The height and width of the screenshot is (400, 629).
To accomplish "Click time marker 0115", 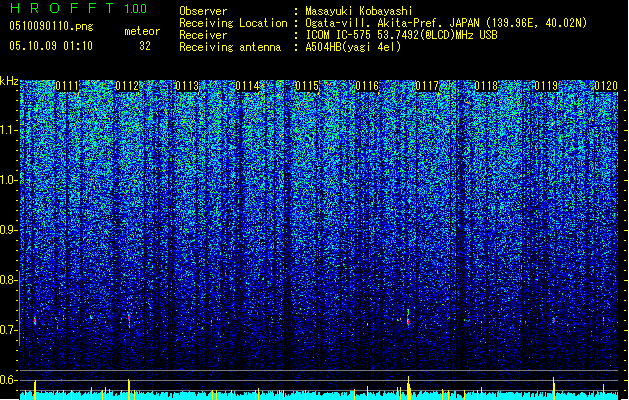I will [x=307, y=86].
